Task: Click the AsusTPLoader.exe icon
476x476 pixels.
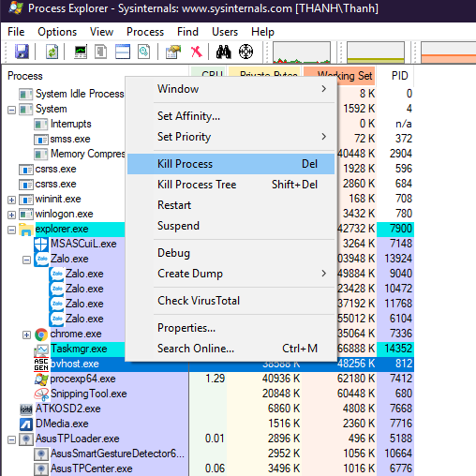Action: 26,439
